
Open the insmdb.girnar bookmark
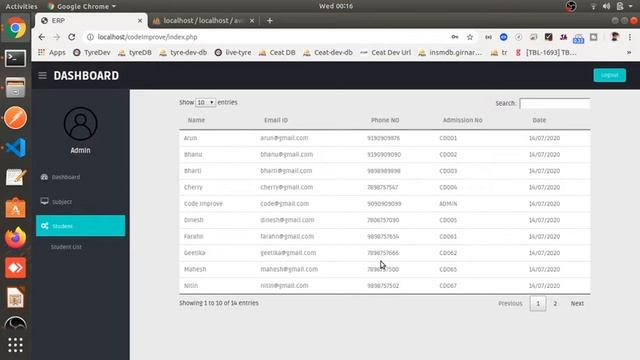click(x=450, y=53)
